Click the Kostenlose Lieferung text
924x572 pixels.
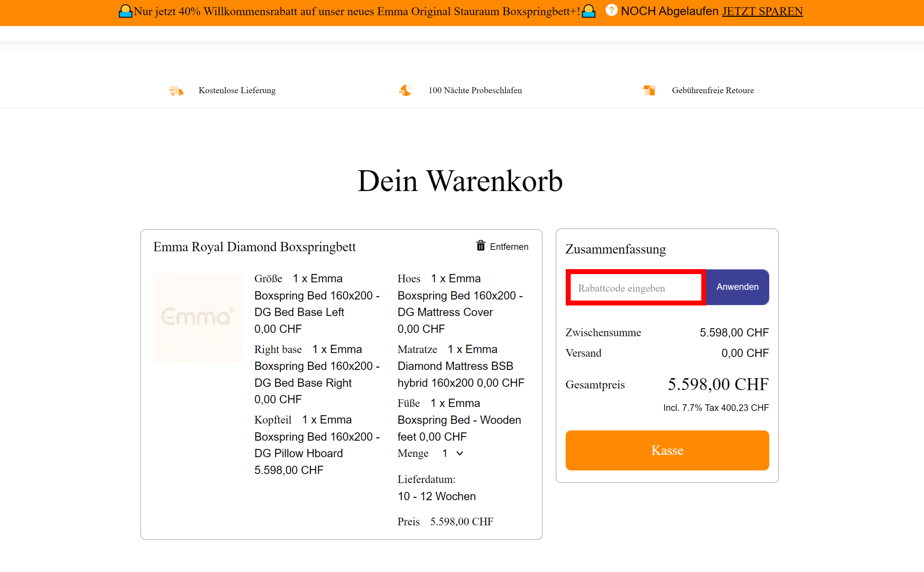pos(237,90)
